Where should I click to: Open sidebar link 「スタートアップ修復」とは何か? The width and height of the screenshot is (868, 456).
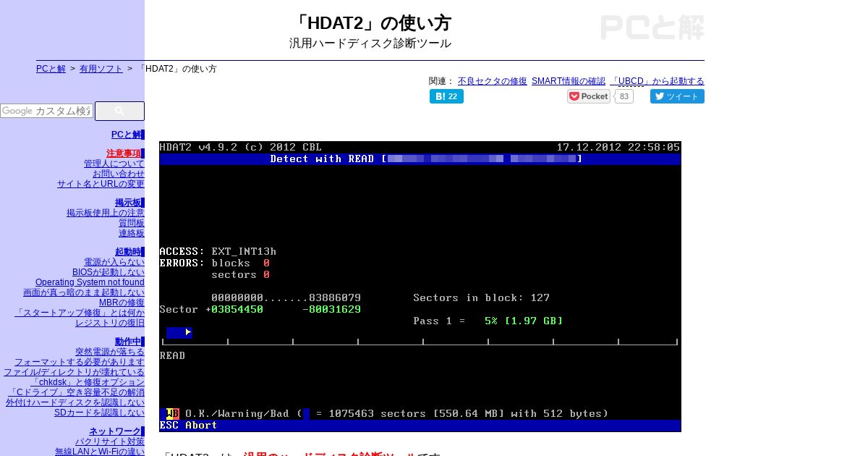[x=80, y=313]
